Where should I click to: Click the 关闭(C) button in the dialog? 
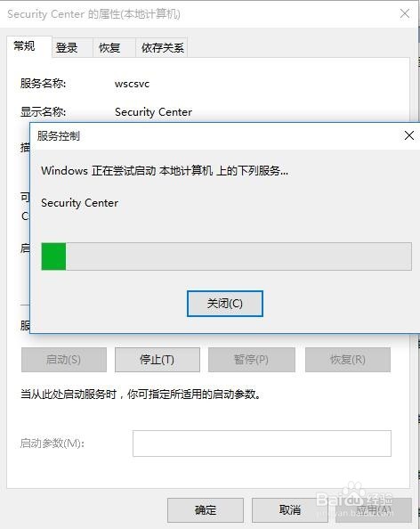pyautogui.click(x=225, y=304)
